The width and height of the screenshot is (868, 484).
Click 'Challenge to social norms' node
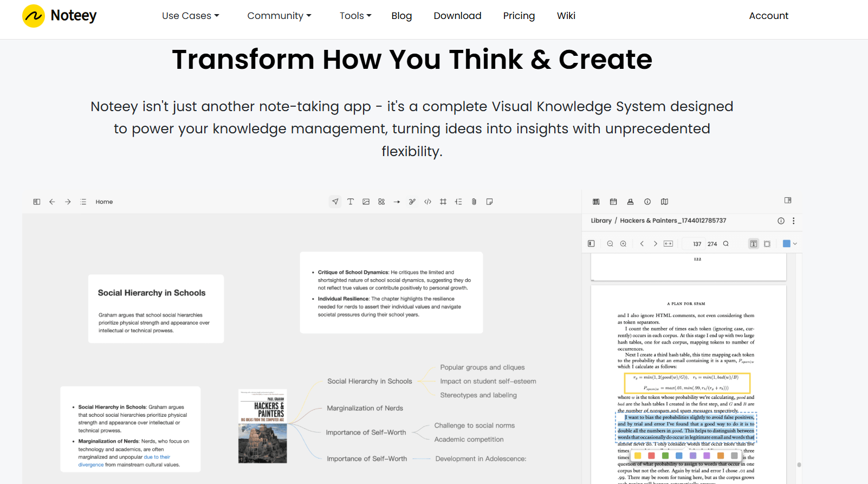click(x=475, y=425)
